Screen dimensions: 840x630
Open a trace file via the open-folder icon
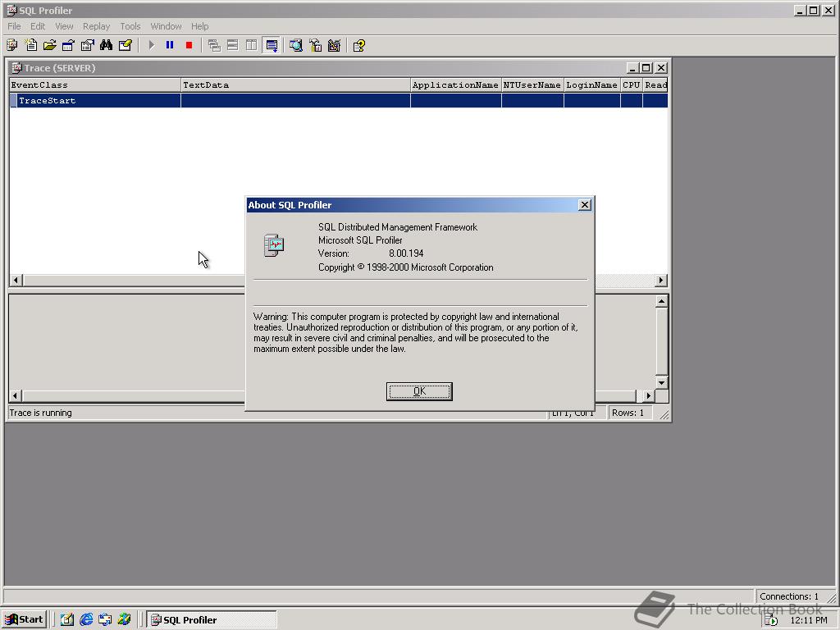(x=50, y=46)
